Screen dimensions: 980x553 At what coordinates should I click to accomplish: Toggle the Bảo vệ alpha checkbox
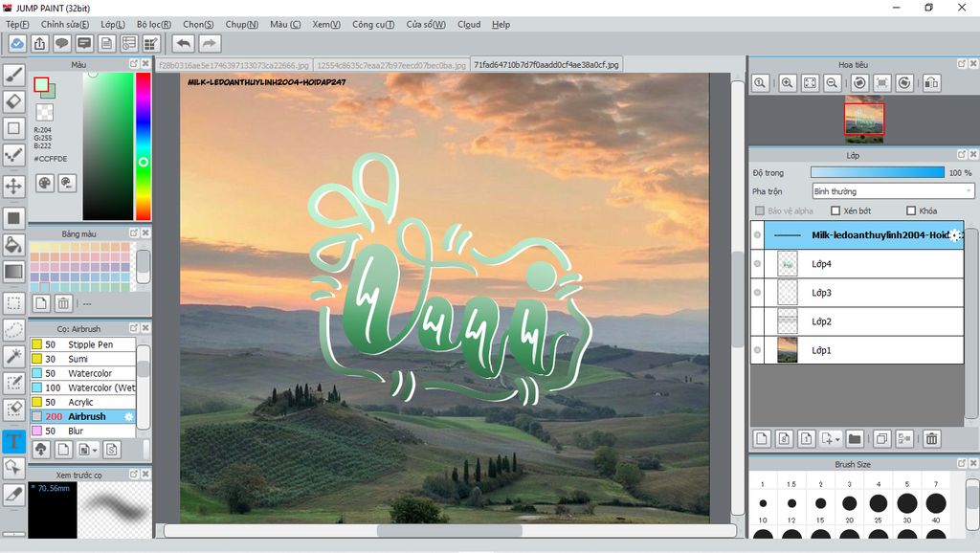pos(760,210)
